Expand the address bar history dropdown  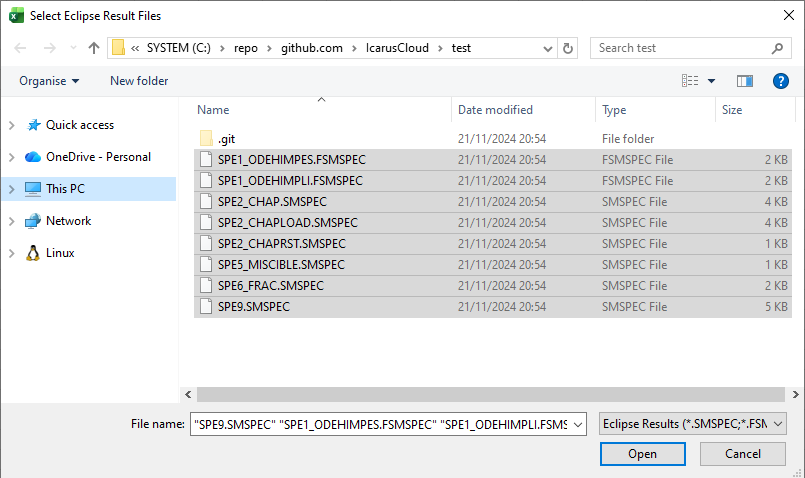[x=548, y=49]
